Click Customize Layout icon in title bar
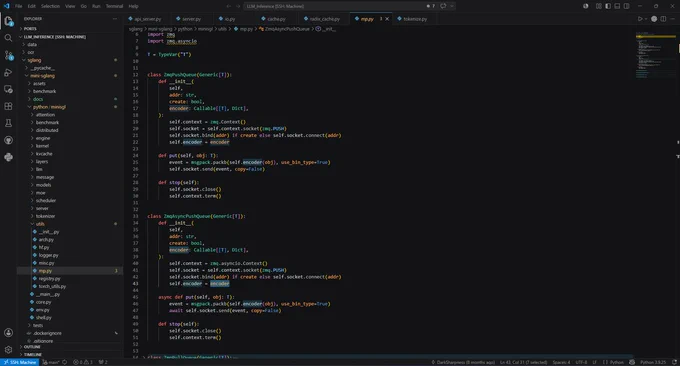This screenshot has height=366, width=680. pyautogui.click(x=598, y=6)
